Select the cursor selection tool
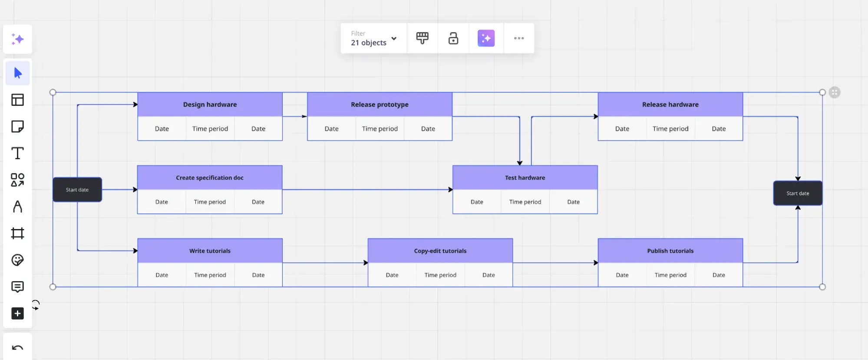This screenshot has height=360, width=868. point(18,73)
